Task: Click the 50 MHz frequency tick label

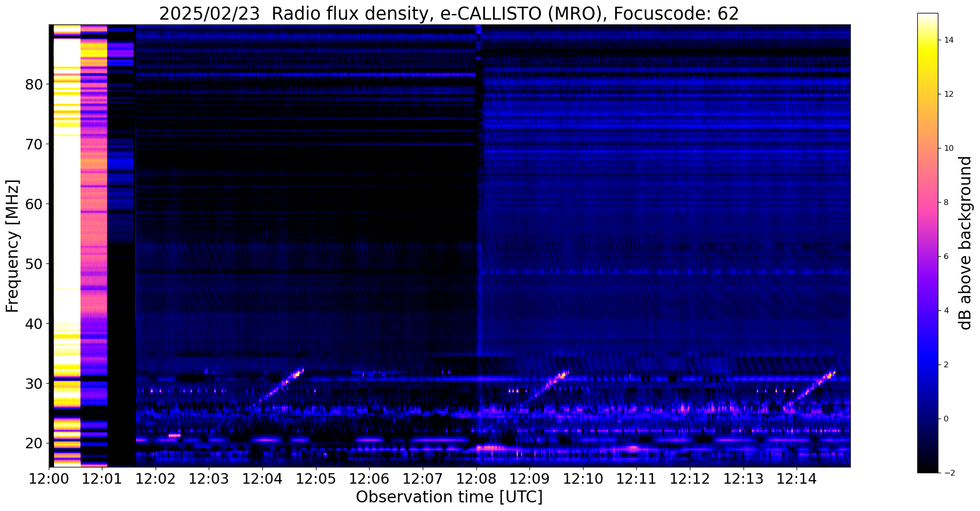Action: pyautogui.click(x=34, y=264)
